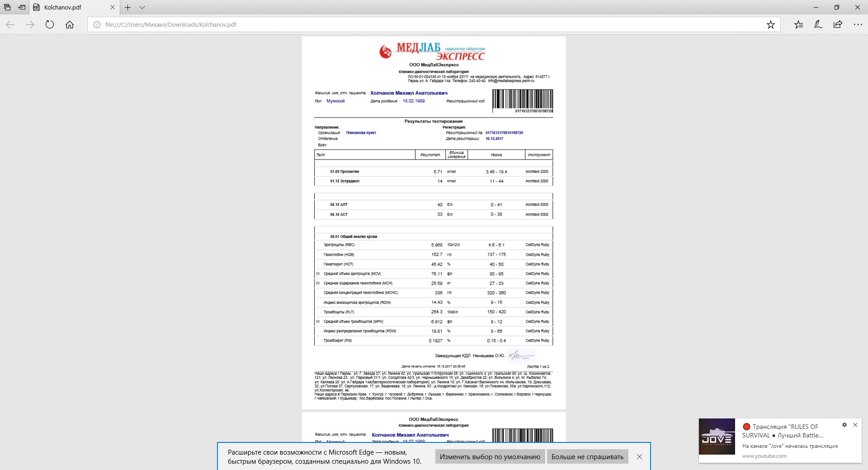
Task: Show tabs you've set aside icon
Action: tap(7, 7)
